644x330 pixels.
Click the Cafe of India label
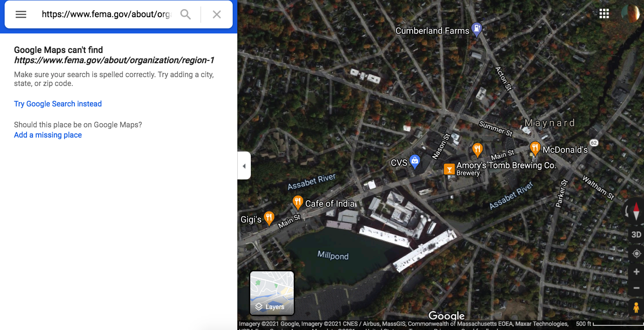(x=330, y=204)
